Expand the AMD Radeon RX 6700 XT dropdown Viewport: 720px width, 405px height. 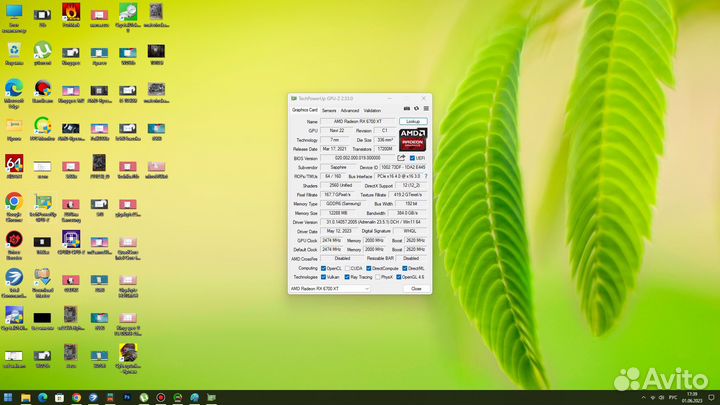[366, 288]
